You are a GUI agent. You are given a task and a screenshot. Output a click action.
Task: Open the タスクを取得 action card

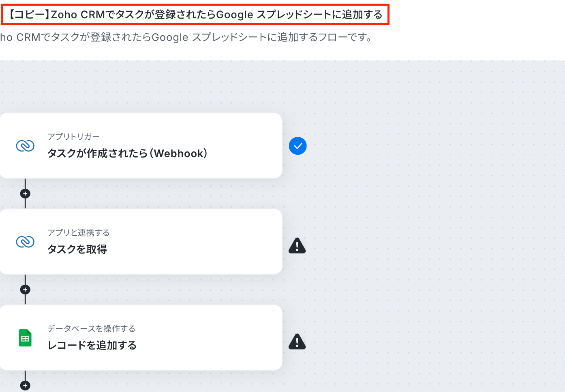point(141,242)
